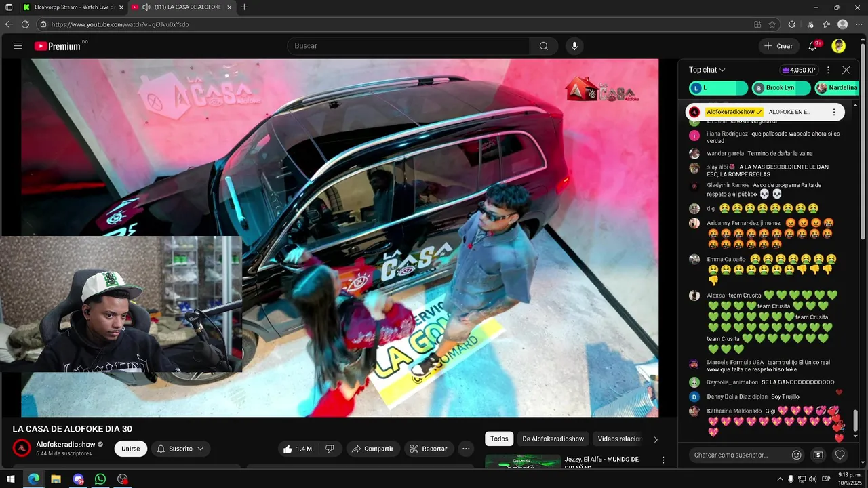868x488 pixels.
Task: Open the Windows Start menu
Action: click(10, 479)
